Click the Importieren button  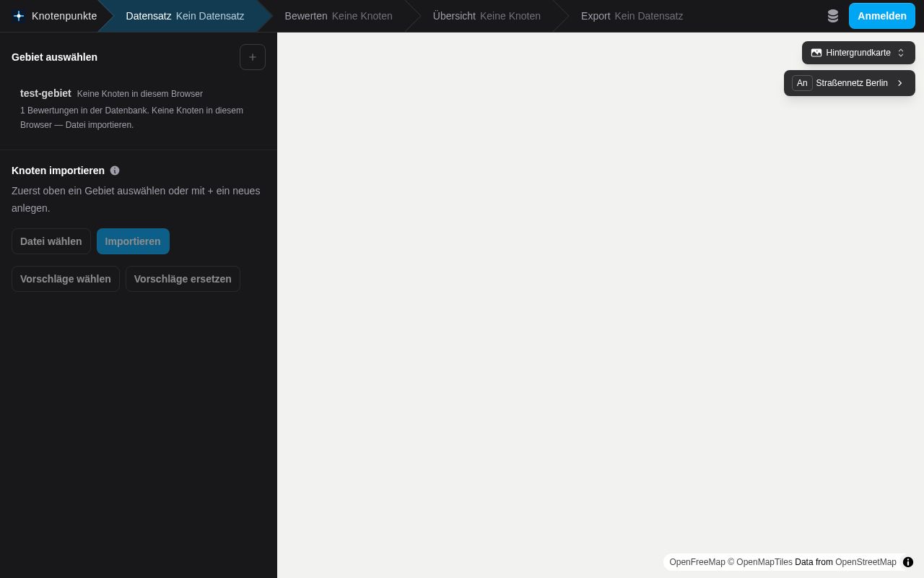pos(133,241)
